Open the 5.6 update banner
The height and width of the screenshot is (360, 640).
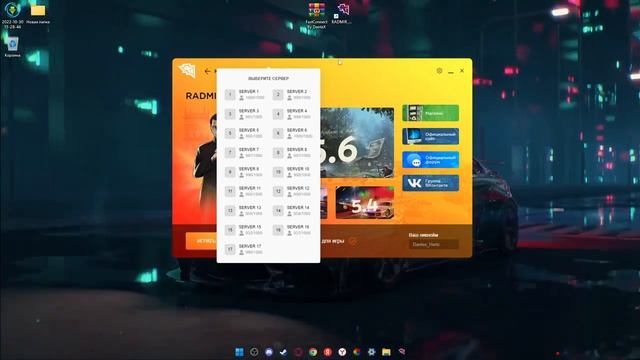pyautogui.click(x=357, y=142)
